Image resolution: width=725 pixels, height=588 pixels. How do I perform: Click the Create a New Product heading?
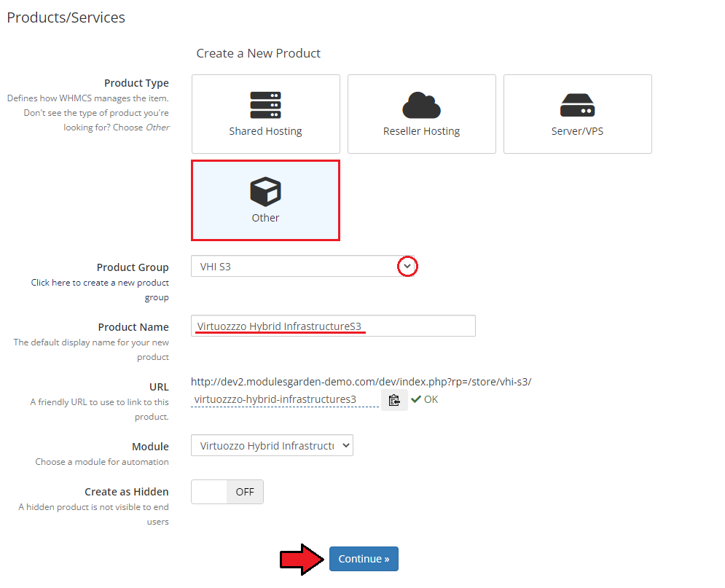click(259, 54)
